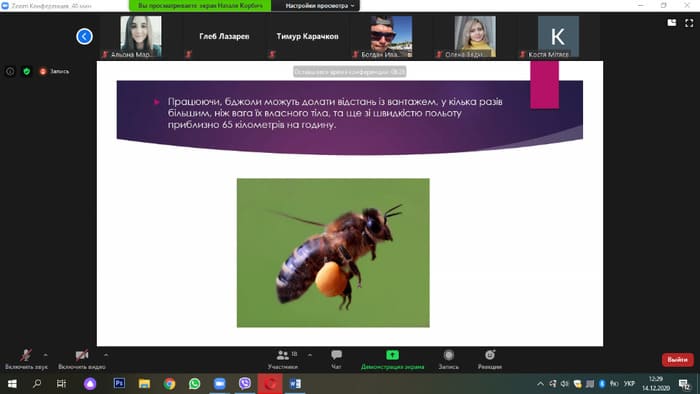Open volume control in system tray
The height and width of the screenshot is (394, 700).
tap(565, 384)
